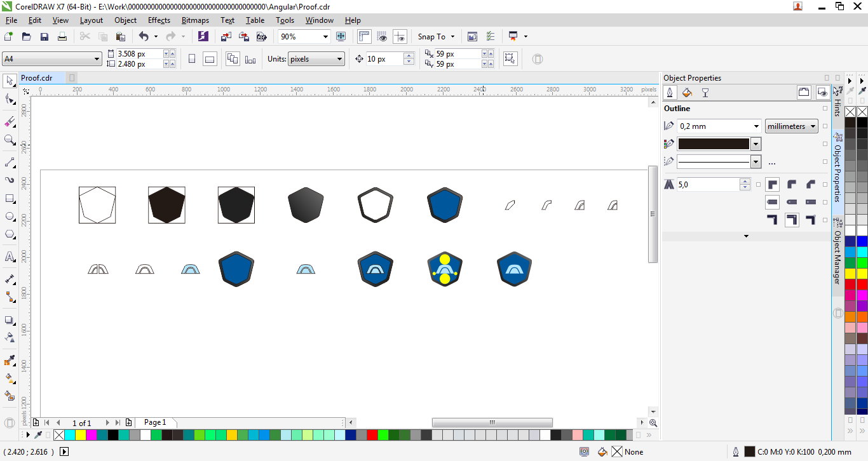The height and width of the screenshot is (461, 868).
Task: Open outline width dropdown showing 0,2 mm
Action: pyautogui.click(x=756, y=126)
